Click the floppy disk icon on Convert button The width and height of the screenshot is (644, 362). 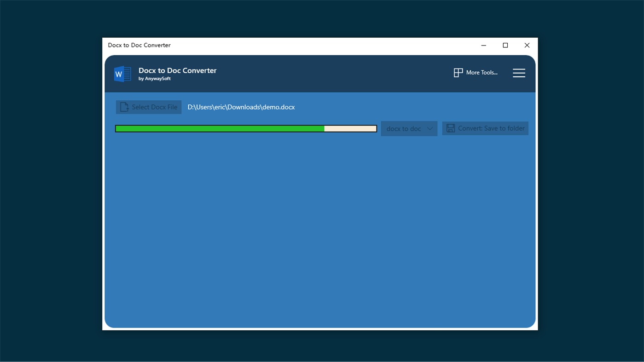(450, 128)
